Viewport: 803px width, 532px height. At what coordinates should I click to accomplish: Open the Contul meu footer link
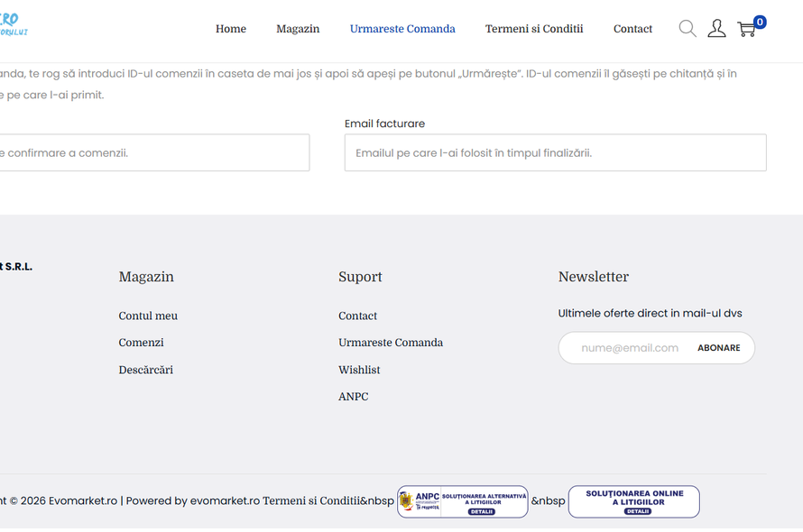(148, 316)
